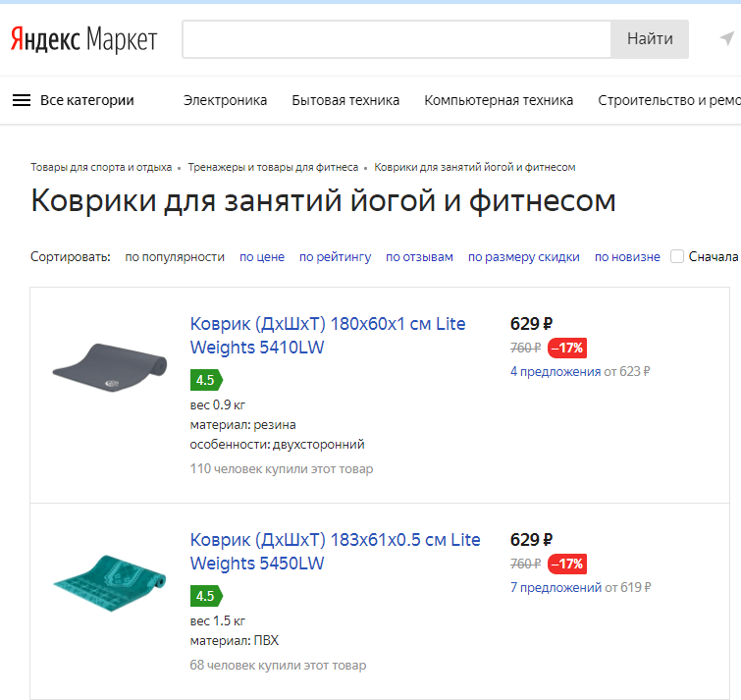Go to Строительство и ремонт category
This screenshot has width=741, height=700.
(669, 100)
